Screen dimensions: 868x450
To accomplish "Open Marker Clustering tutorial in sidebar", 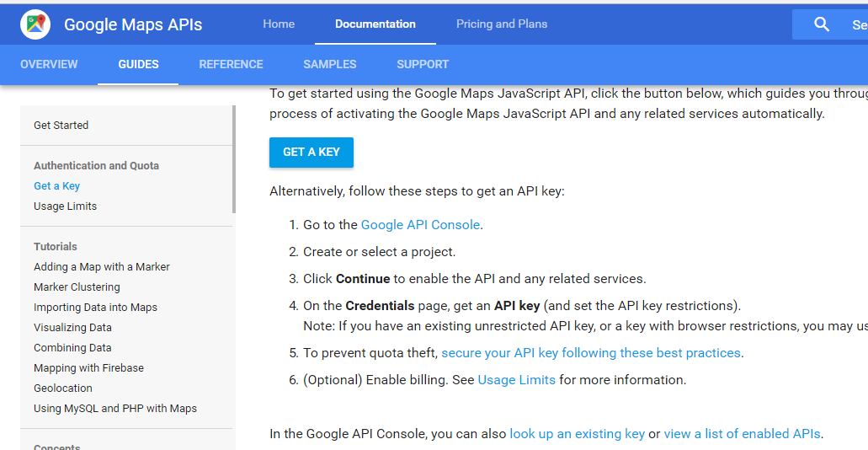I will (x=77, y=287).
